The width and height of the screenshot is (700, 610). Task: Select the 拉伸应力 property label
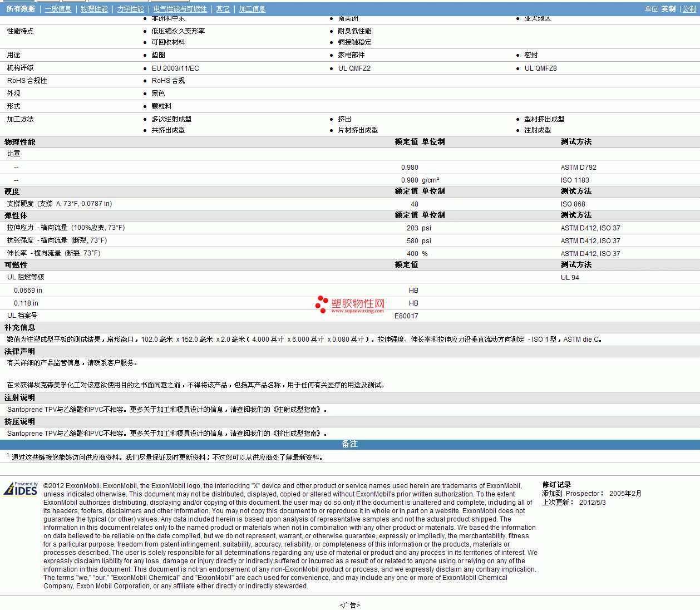pos(66,228)
